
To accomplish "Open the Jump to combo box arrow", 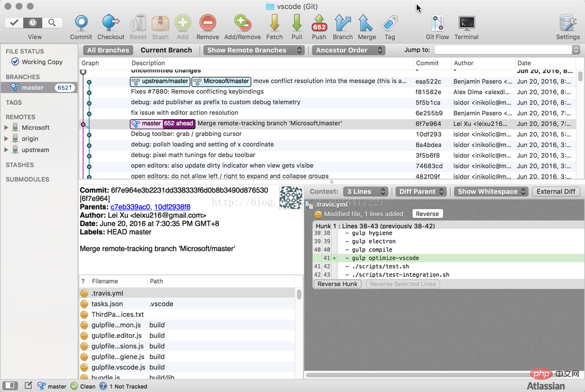I will tap(576, 50).
